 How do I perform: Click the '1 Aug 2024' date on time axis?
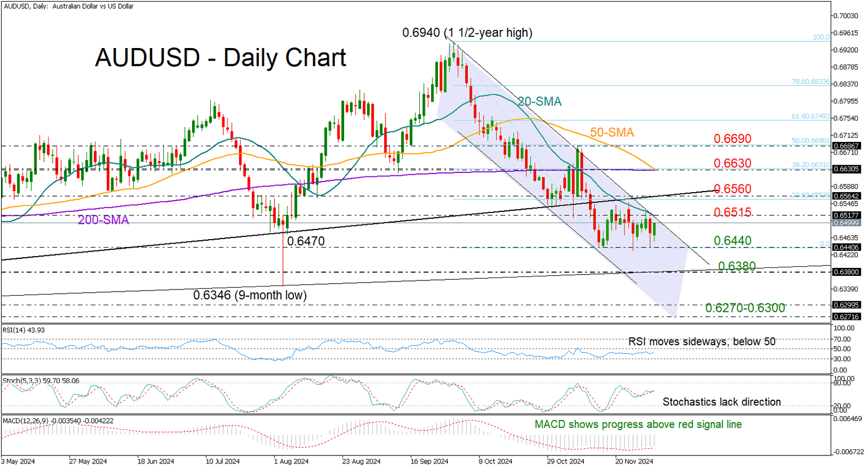pyautogui.click(x=292, y=461)
